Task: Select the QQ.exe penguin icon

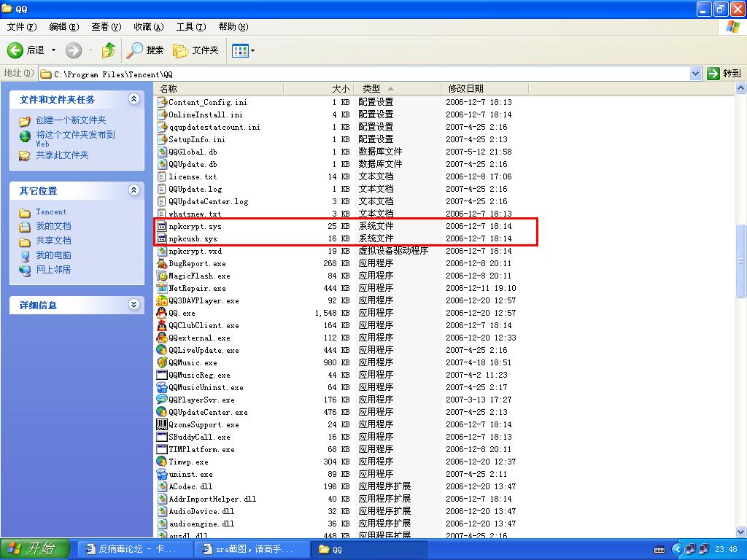Action: [x=162, y=313]
